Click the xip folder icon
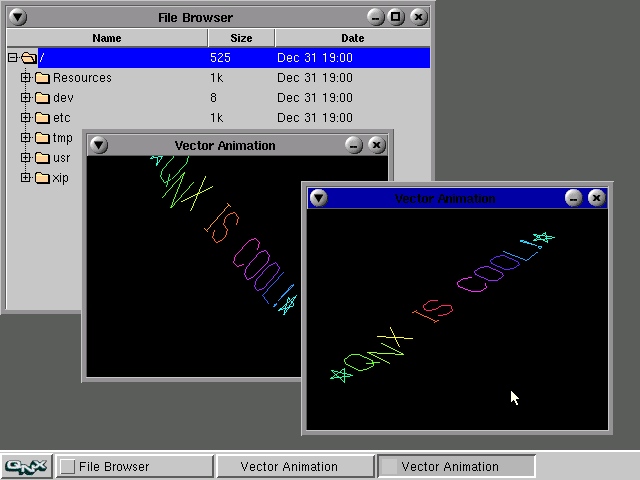640x480 pixels. pyautogui.click(x=42, y=178)
